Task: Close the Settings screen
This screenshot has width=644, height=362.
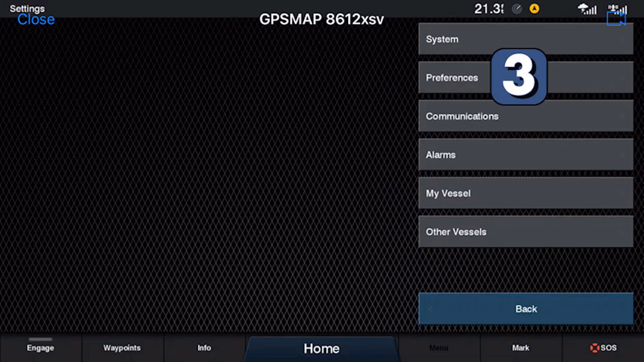Action: click(36, 19)
